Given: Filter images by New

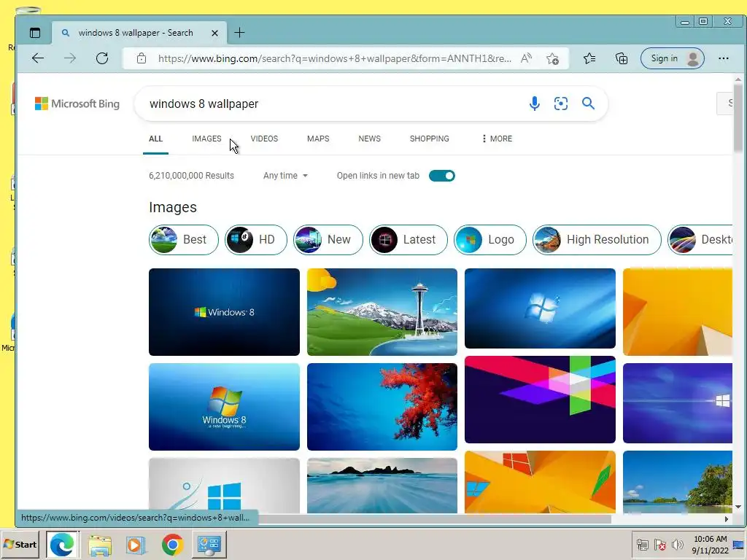Looking at the screenshot, I should pyautogui.click(x=328, y=239).
